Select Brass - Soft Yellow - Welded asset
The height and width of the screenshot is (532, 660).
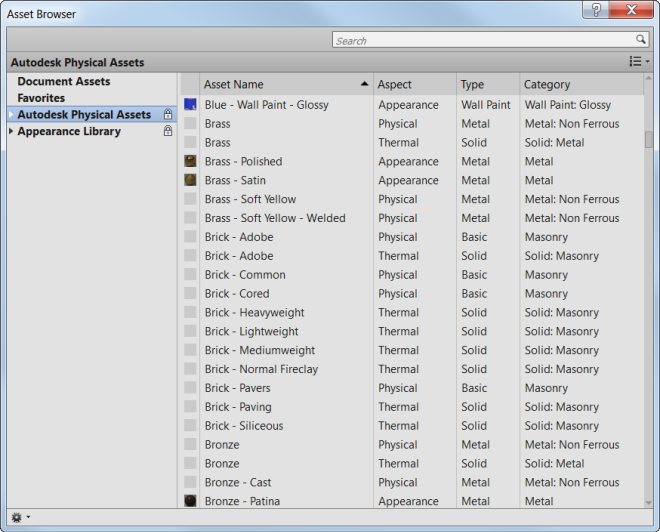[x=275, y=218]
